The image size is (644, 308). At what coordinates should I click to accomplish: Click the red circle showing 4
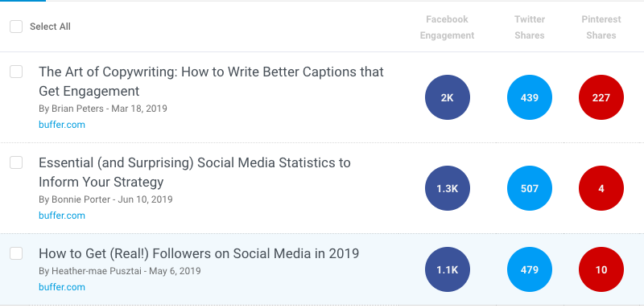601,188
